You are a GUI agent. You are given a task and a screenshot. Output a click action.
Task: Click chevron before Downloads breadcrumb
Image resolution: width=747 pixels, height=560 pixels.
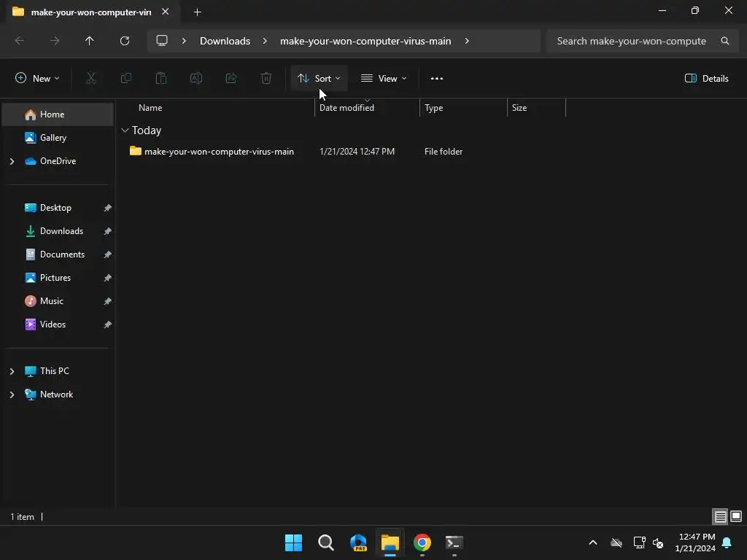[184, 41]
